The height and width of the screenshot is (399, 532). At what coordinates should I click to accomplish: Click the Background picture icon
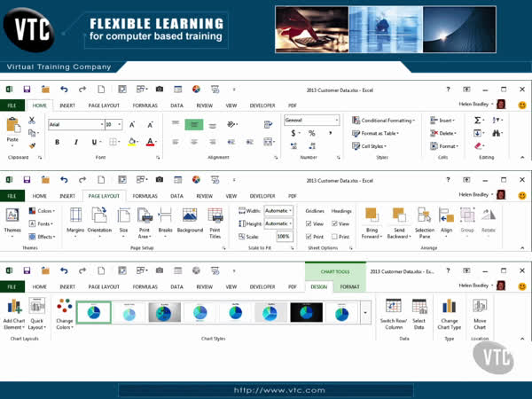point(190,215)
